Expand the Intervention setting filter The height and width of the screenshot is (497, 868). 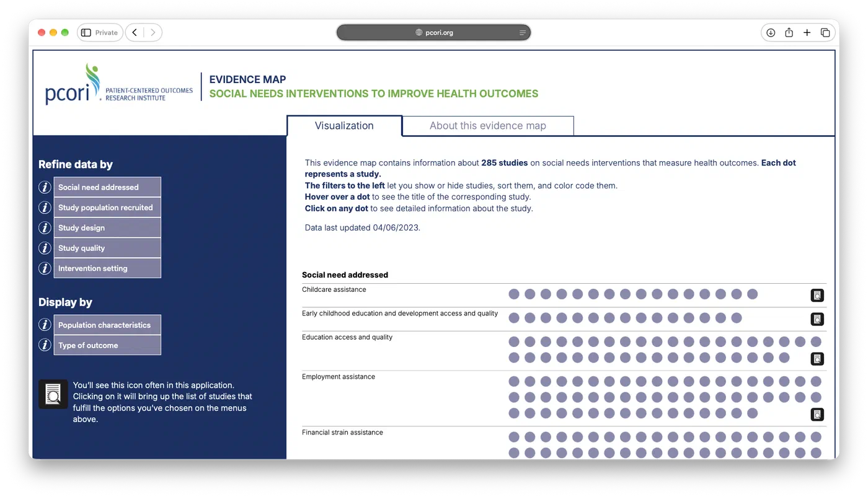pos(107,268)
